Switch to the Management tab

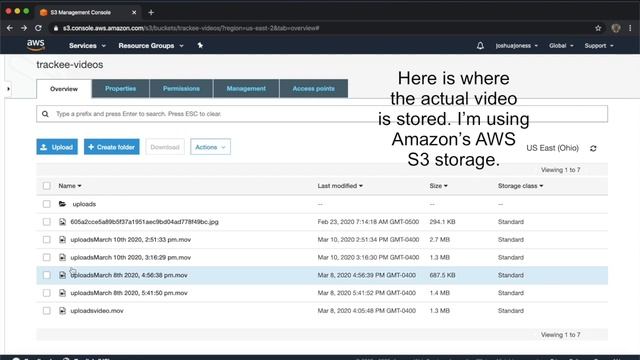click(246, 89)
